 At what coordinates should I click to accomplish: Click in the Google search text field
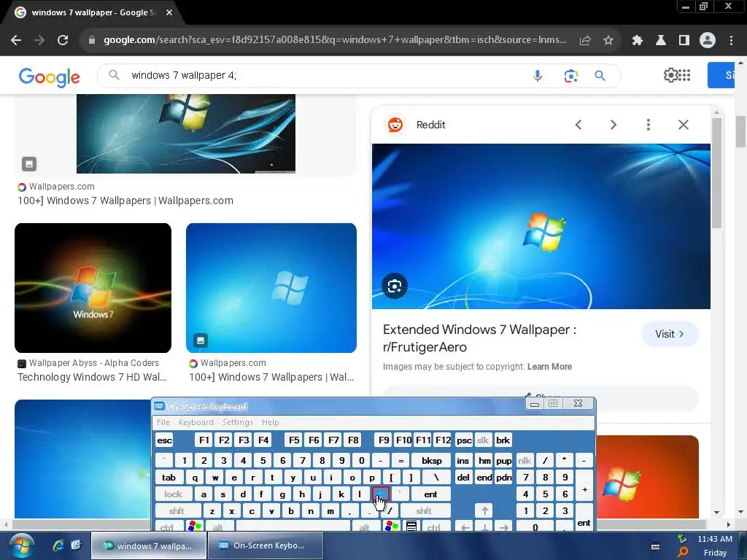click(329, 75)
